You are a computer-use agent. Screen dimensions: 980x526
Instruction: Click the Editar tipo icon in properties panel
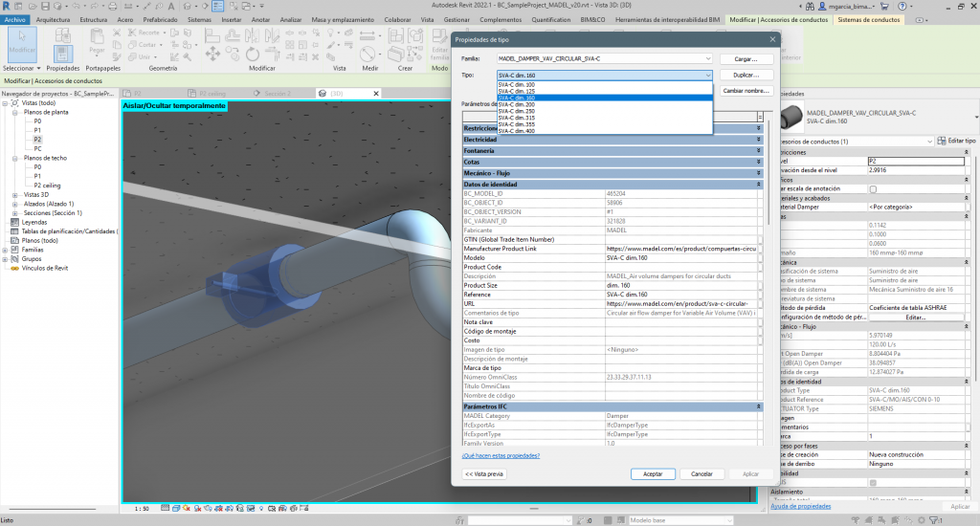pos(940,142)
